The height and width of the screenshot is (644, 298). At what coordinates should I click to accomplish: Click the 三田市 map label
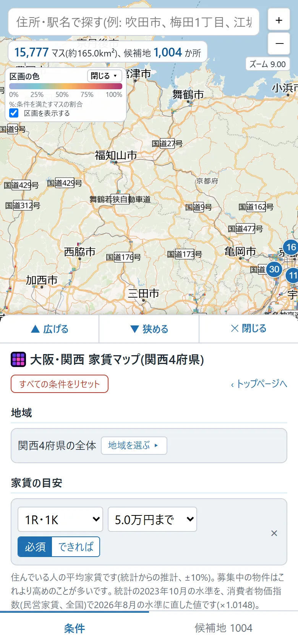pyautogui.click(x=143, y=293)
